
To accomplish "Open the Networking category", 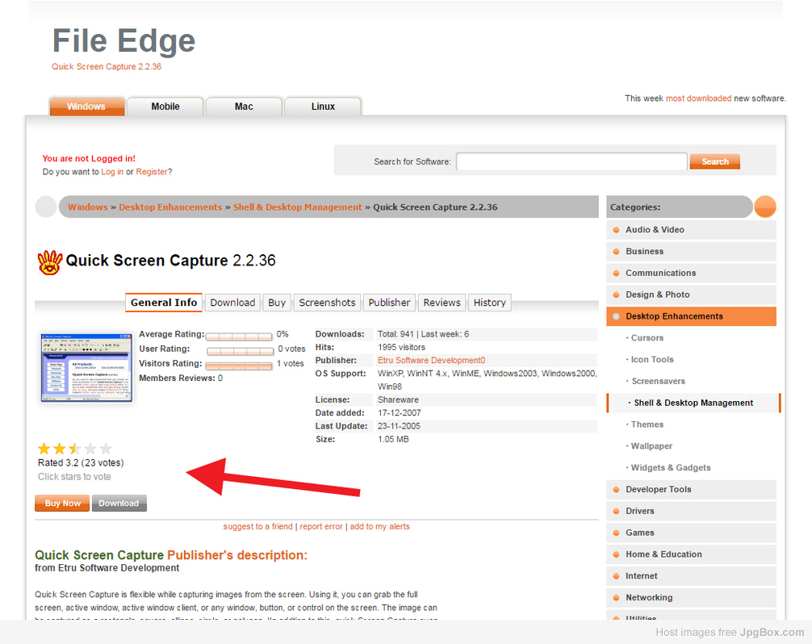I will (692, 598).
